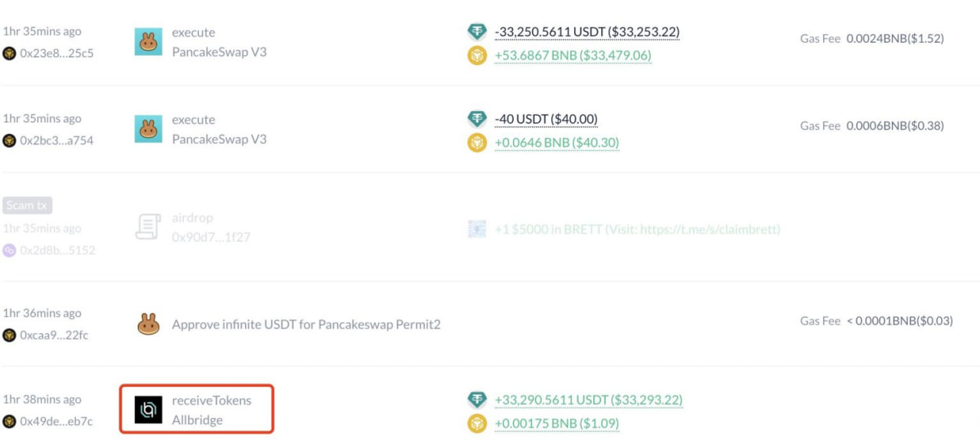Click the +0.0646 BNB amount link
Screen dimensions: 980x448
click(557, 142)
